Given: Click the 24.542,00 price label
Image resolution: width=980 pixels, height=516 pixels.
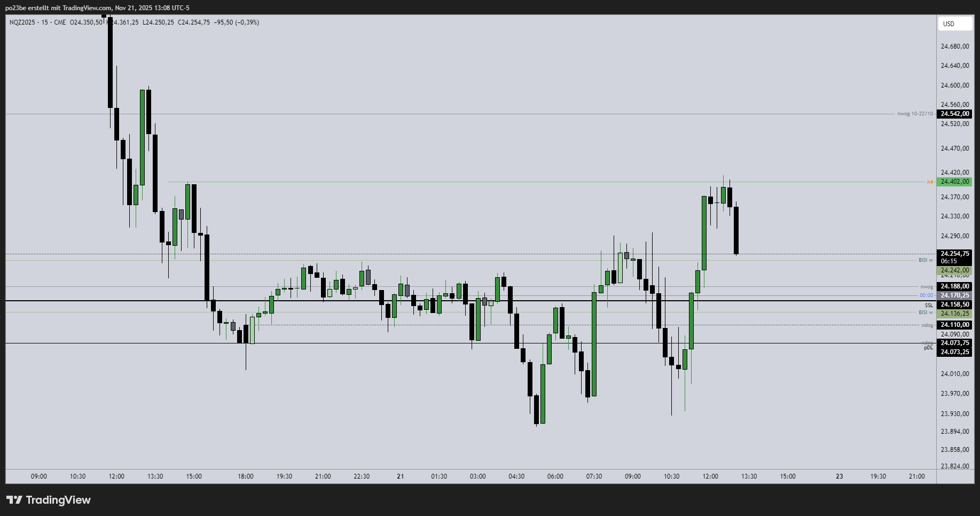Looking at the screenshot, I should click(954, 114).
